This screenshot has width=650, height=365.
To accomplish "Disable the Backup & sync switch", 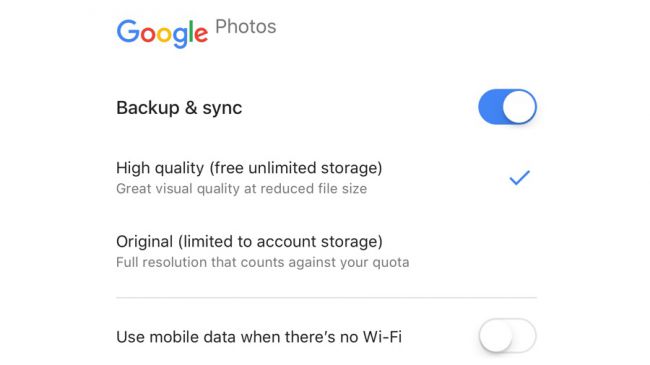I will point(507,107).
